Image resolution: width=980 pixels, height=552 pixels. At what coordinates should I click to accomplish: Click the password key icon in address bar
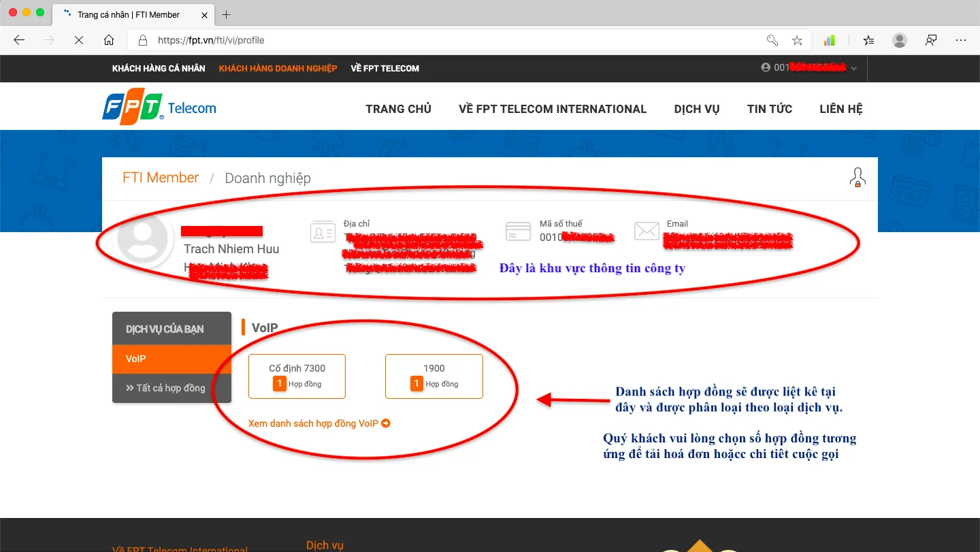click(x=772, y=40)
